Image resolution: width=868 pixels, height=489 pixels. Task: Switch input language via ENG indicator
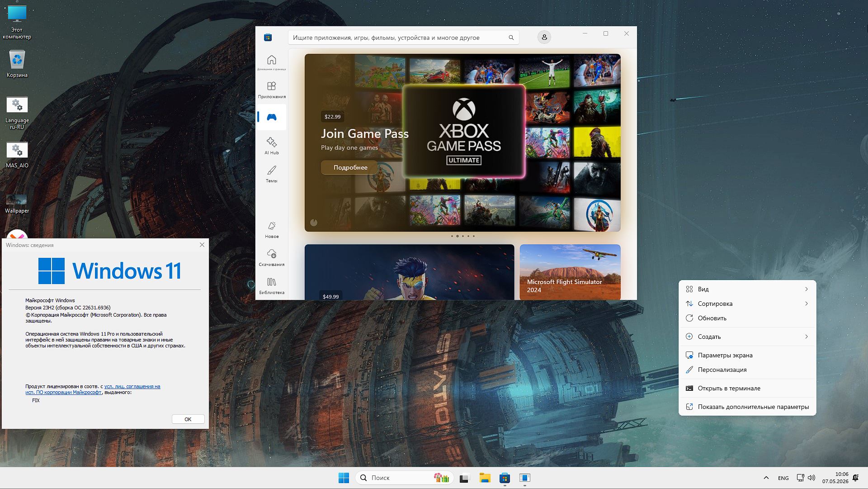point(783,478)
